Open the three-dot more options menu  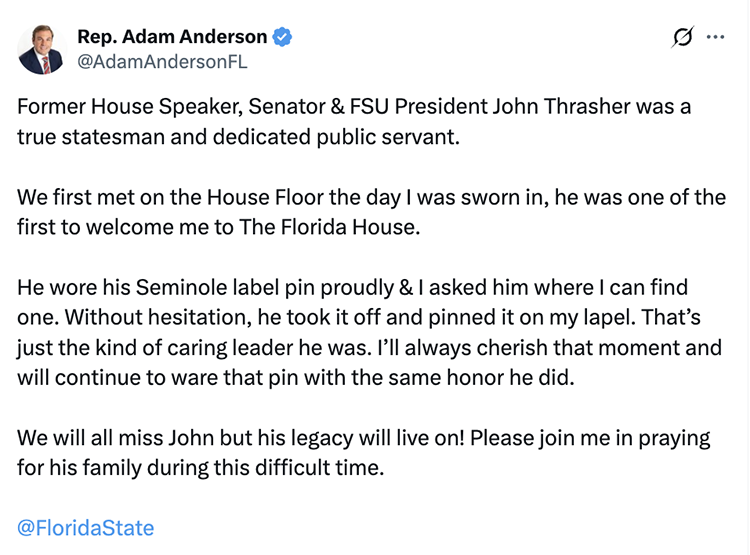(x=715, y=37)
